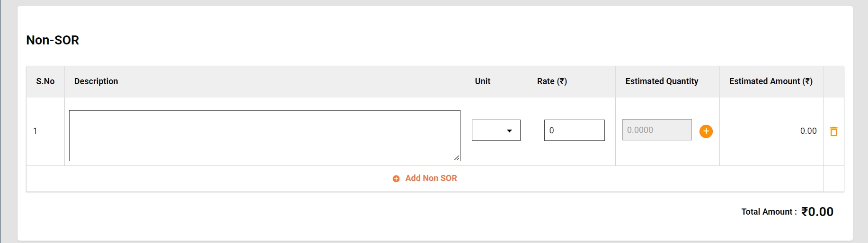Viewport: 868px width, 243px height.
Task: Click the Estimated Amount (₹) column header
Action: (x=771, y=81)
